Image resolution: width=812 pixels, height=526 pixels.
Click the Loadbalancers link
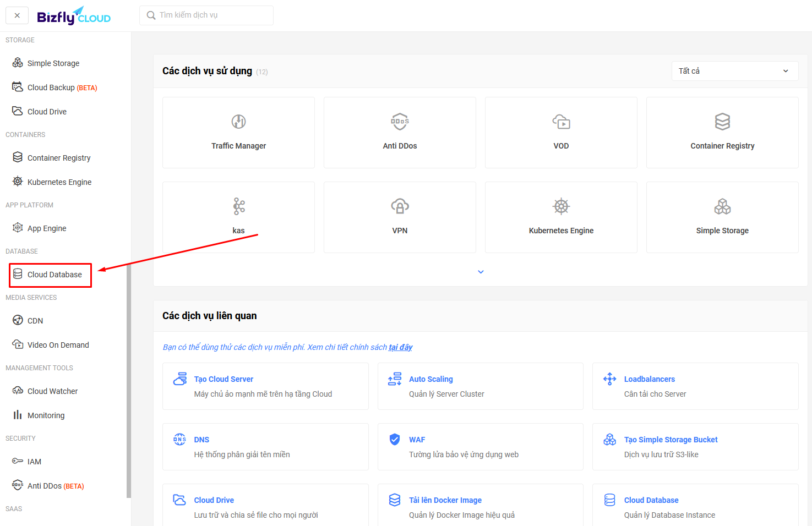(650, 379)
